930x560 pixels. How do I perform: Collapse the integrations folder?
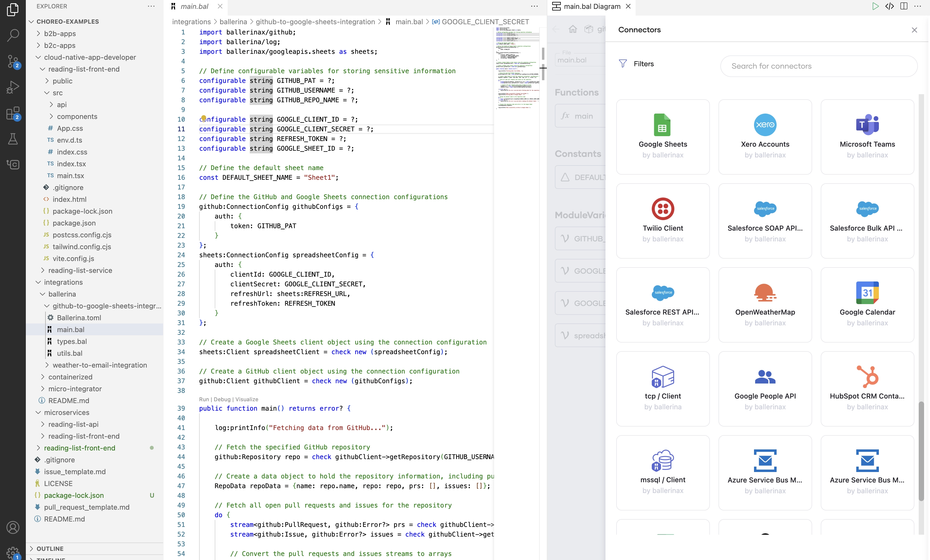click(94, 282)
